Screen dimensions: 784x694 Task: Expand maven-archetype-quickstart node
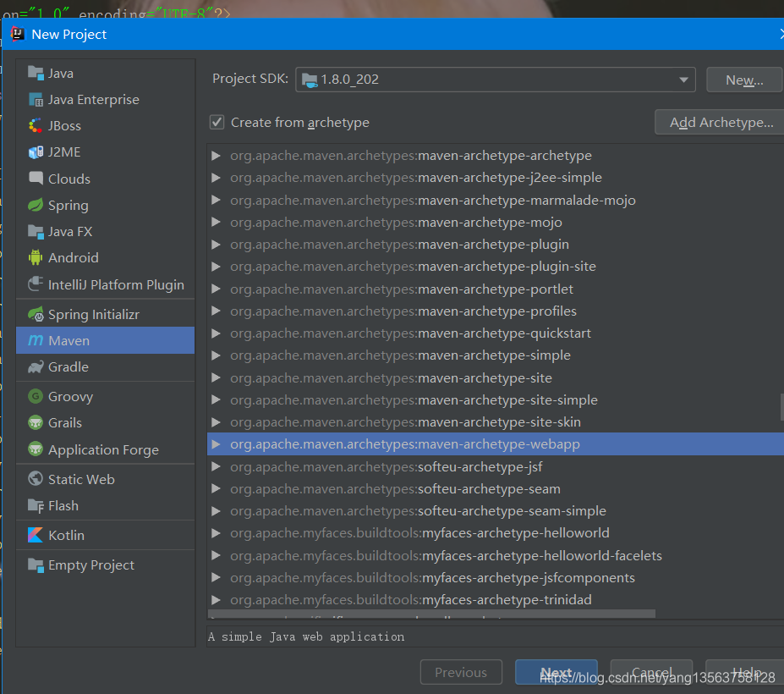click(x=216, y=333)
